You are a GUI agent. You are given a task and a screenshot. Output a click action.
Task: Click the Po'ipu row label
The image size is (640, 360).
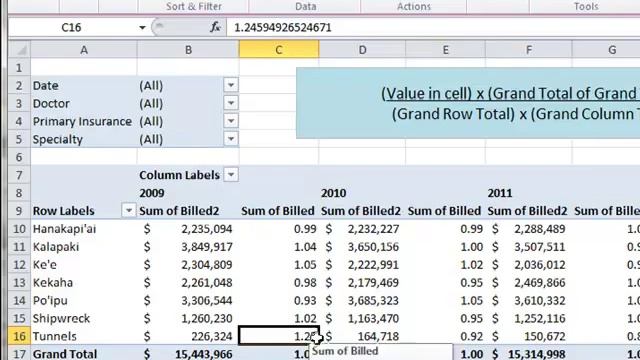(50, 301)
